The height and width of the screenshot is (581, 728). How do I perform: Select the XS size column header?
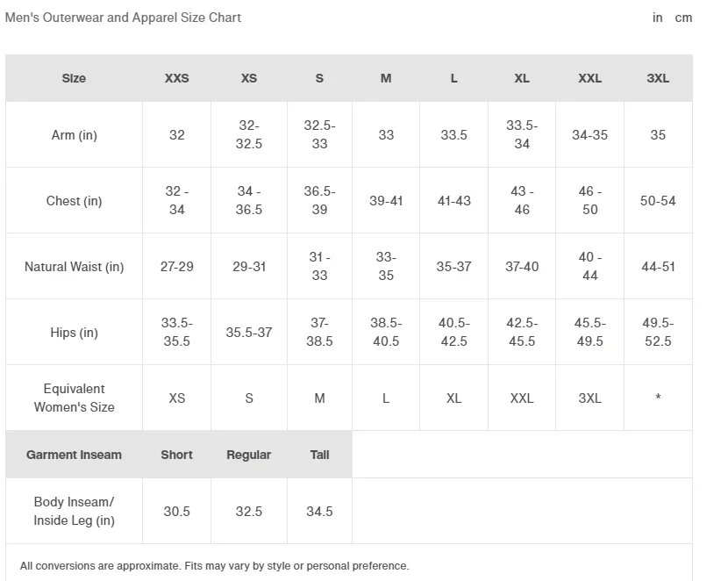(249, 78)
